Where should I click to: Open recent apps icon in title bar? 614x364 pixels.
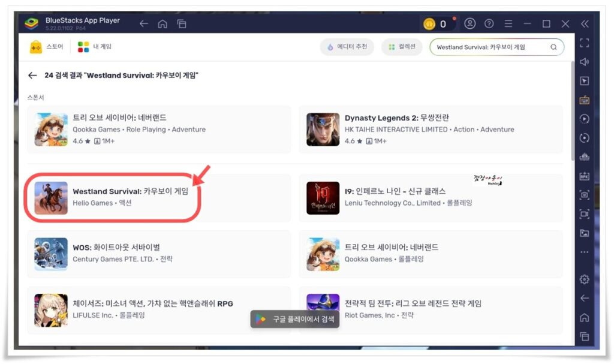(182, 24)
